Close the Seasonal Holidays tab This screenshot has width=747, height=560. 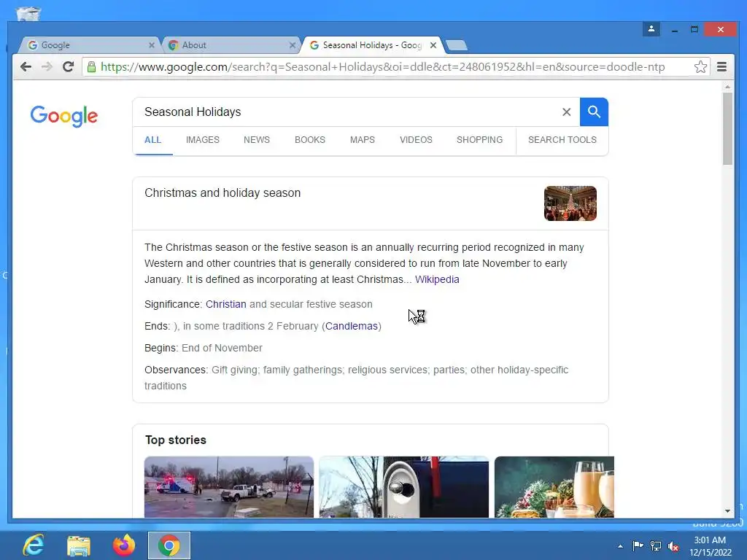[x=433, y=45]
